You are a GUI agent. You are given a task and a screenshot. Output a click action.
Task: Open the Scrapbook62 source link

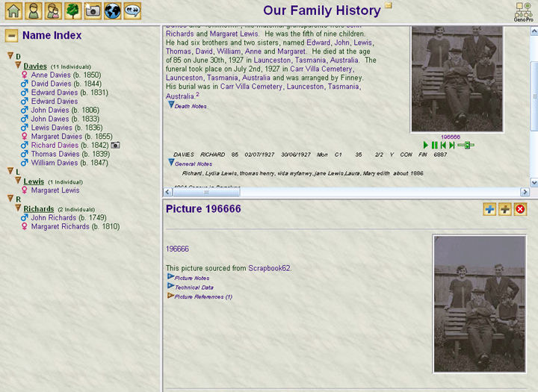(x=269, y=267)
